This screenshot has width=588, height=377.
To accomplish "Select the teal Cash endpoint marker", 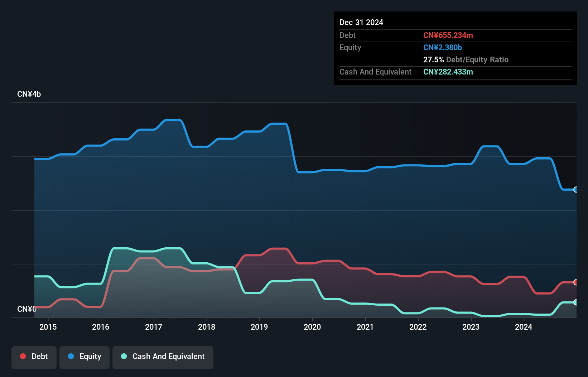I will [575, 302].
